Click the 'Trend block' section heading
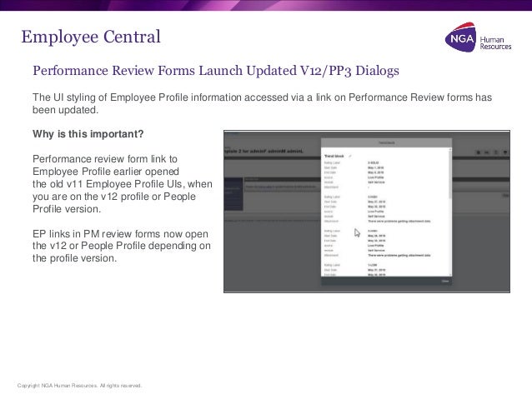Screen dimensions: 532x399 pyautogui.click(x=334, y=157)
